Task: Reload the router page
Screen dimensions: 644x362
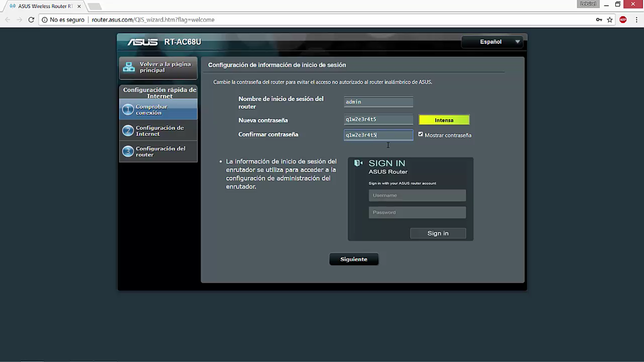Action: point(31,20)
